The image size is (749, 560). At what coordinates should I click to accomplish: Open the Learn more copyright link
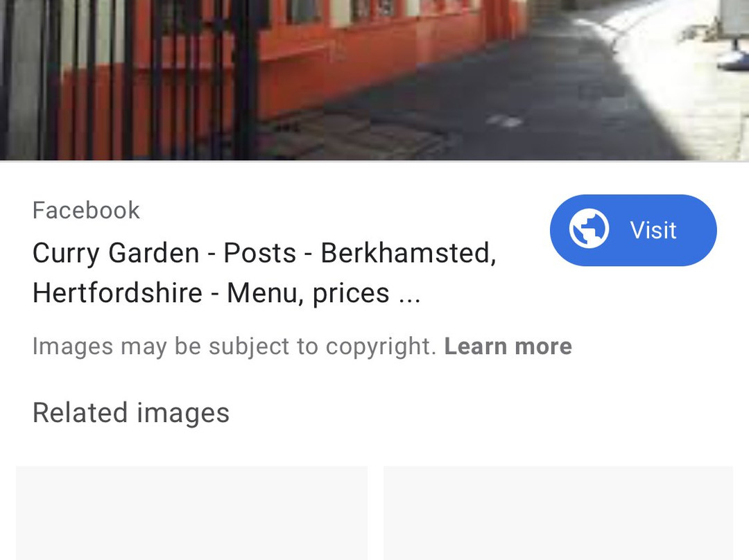(508, 346)
